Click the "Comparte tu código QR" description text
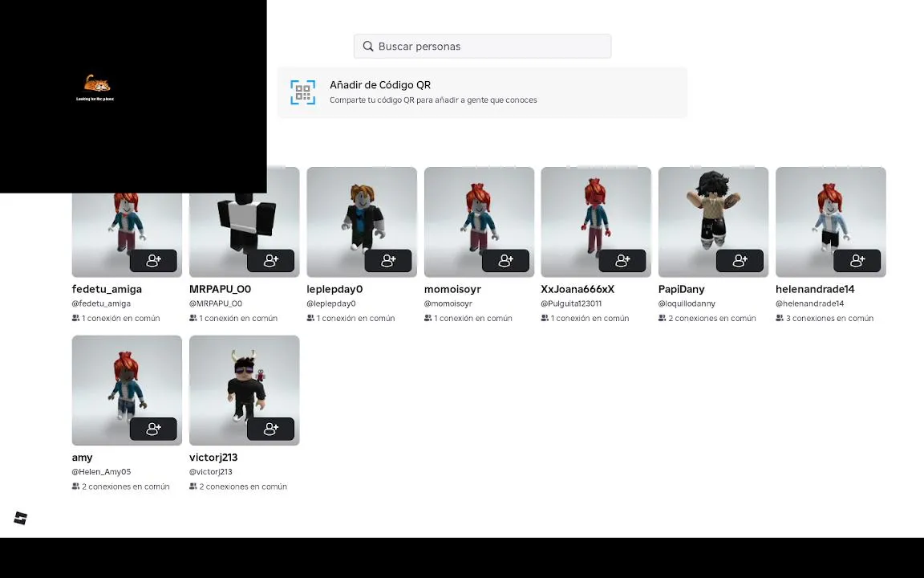This screenshot has height=578, width=924. click(x=433, y=100)
